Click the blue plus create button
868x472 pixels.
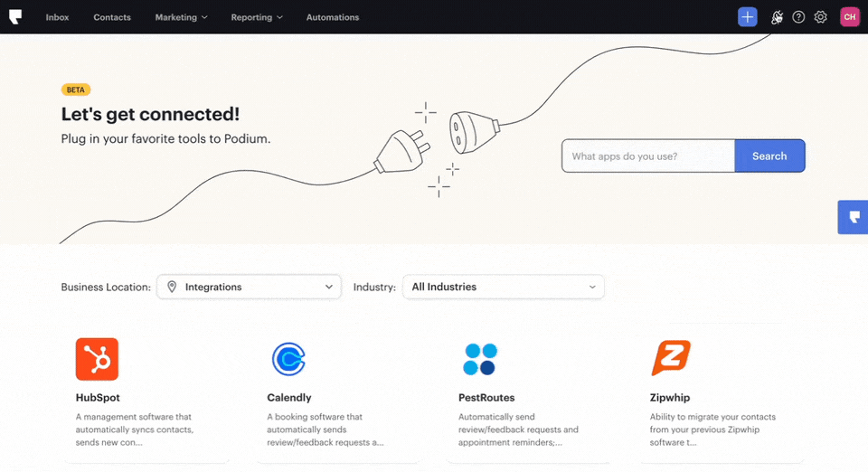[747, 17]
